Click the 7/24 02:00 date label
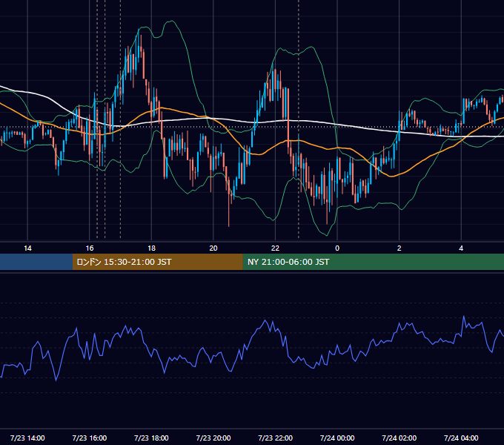Image resolution: width=504 pixels, height=445 pixels. coord(399,438)
